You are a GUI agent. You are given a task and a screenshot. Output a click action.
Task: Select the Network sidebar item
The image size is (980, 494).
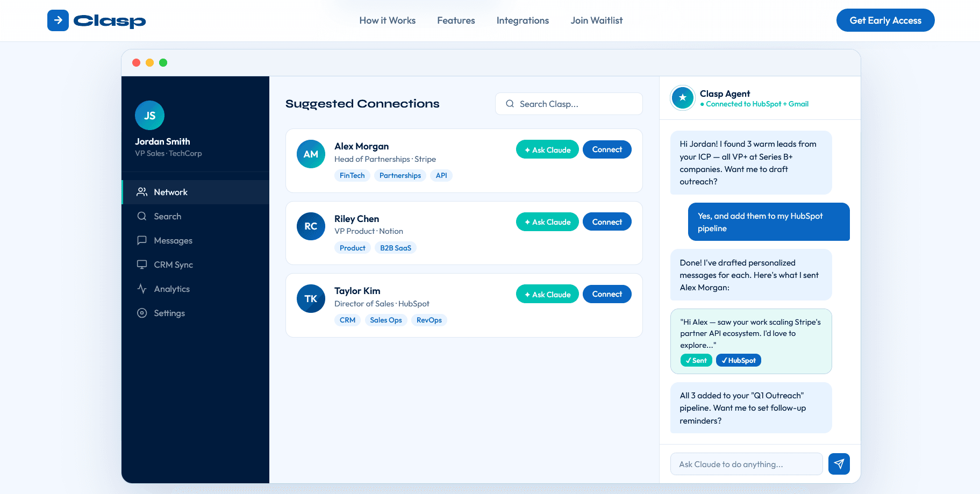tap(170, 192)
